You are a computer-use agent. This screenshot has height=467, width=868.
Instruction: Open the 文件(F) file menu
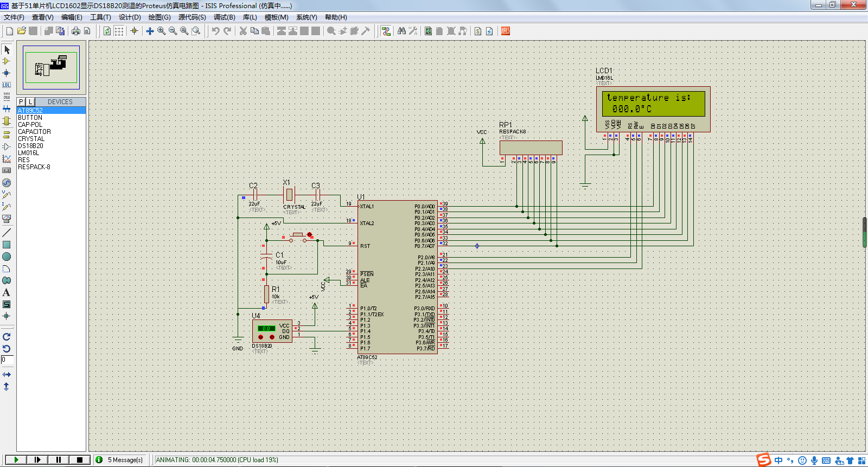tap(14, 17)
